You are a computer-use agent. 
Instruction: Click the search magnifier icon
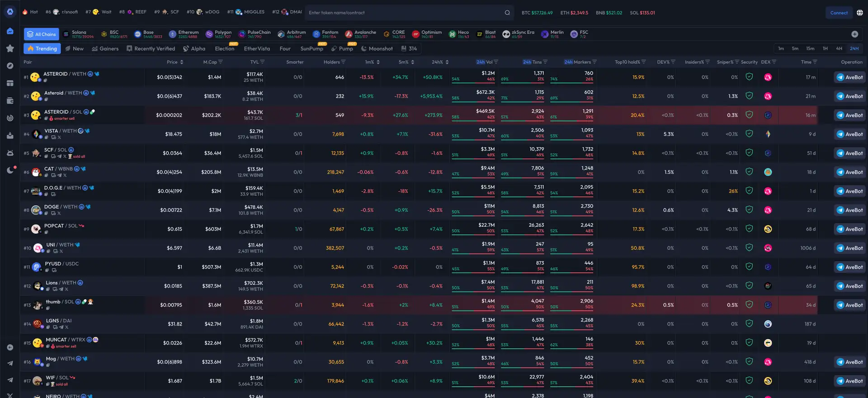(507, 13)
